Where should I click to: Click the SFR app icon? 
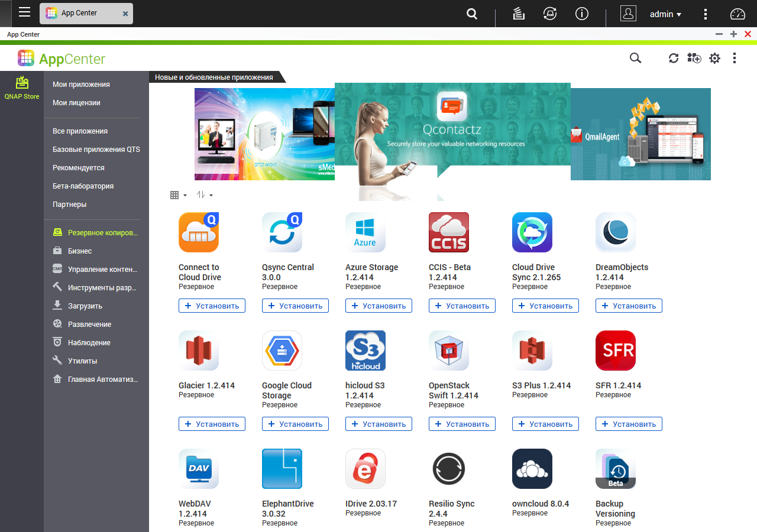[x=616, y=351]
